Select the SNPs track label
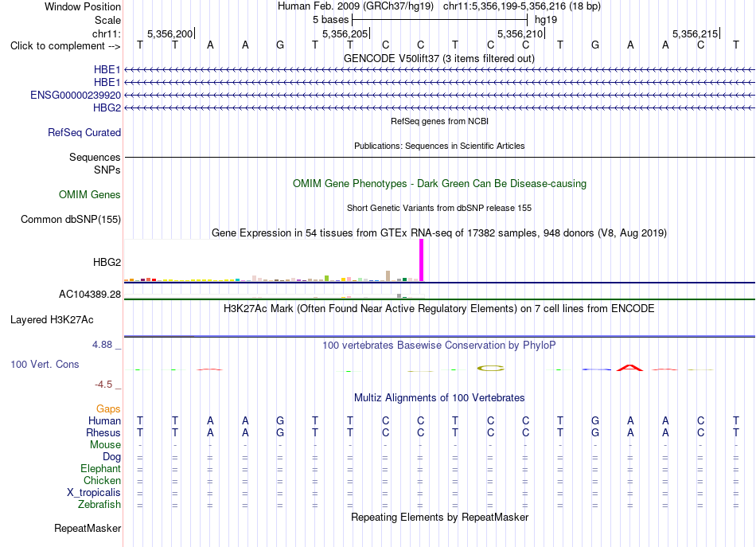 [107, 170]
